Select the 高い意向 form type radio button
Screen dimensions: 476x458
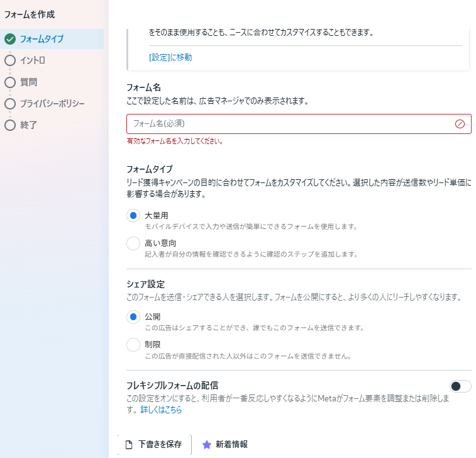click(x=133, y=243)
